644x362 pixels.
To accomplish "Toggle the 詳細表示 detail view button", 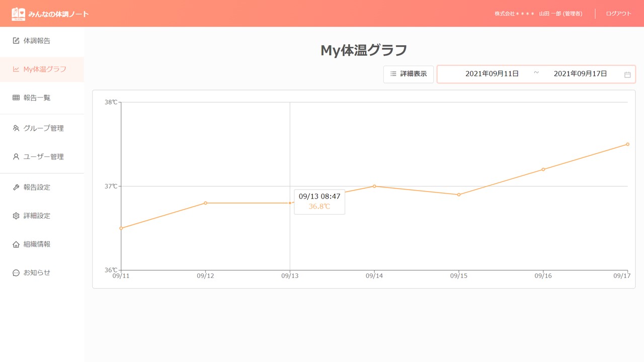I will [x=408, y=74].
